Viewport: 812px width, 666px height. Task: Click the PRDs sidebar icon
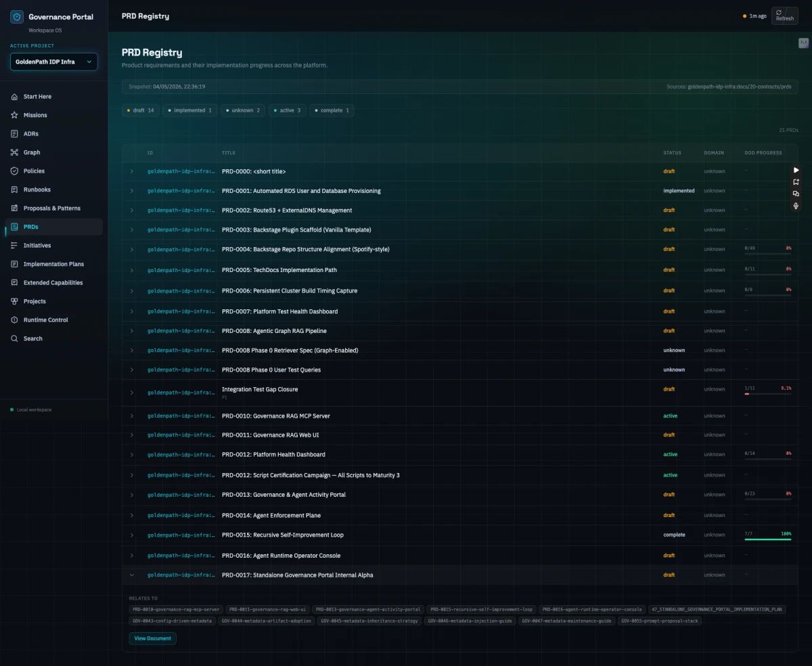(14, 227)
